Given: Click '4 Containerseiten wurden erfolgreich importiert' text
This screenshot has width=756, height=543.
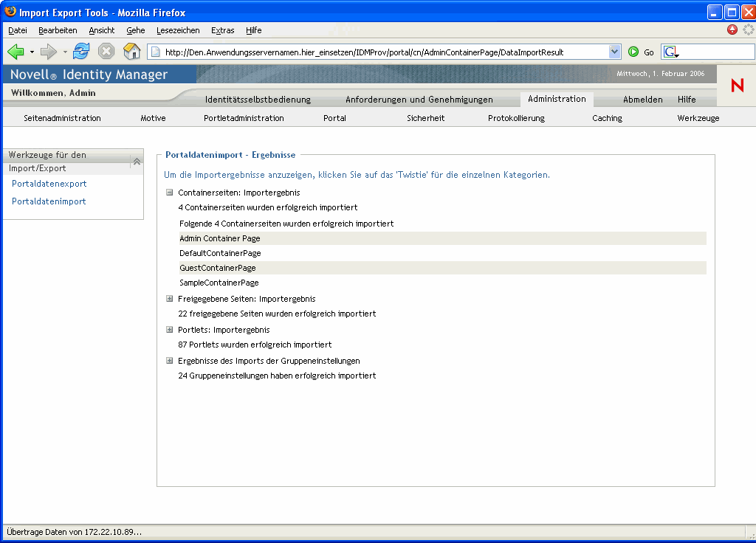Looking at the screenshot, I should 267,207.
